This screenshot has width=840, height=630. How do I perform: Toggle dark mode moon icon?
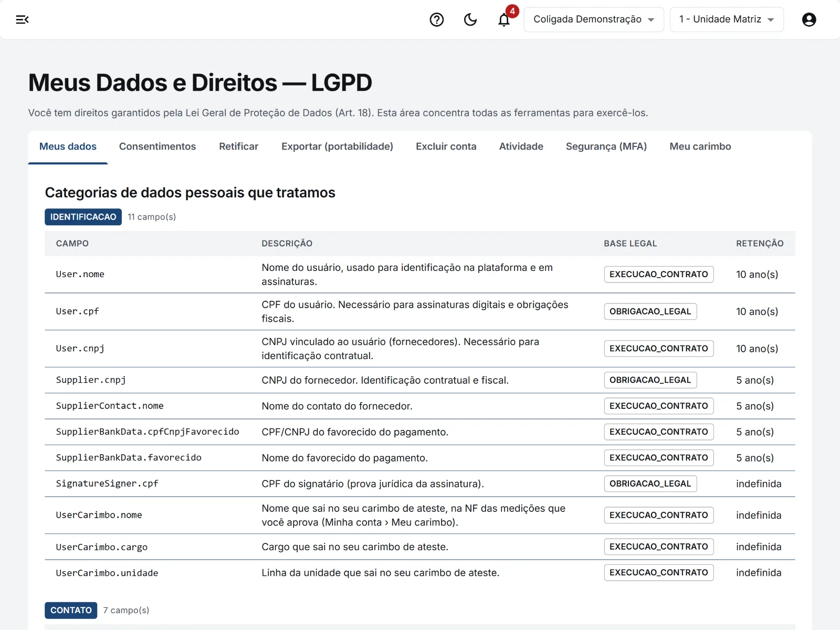[x=470, y=19]
